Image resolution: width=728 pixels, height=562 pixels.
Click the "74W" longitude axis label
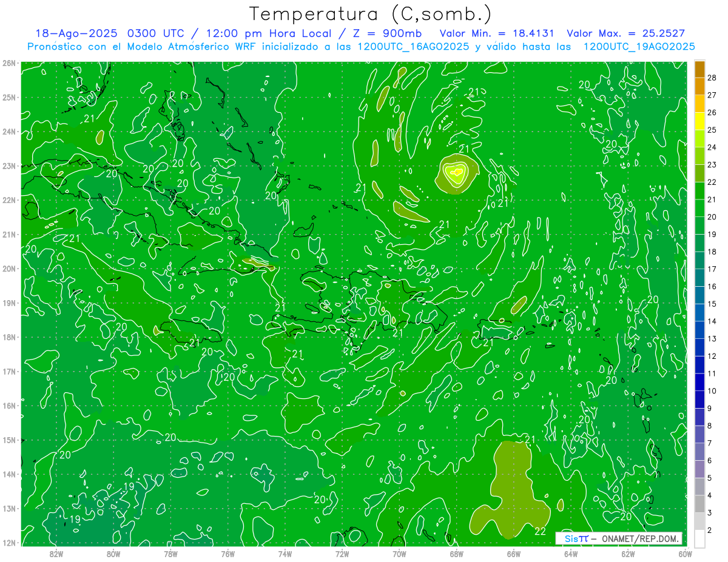pos(285,554)
